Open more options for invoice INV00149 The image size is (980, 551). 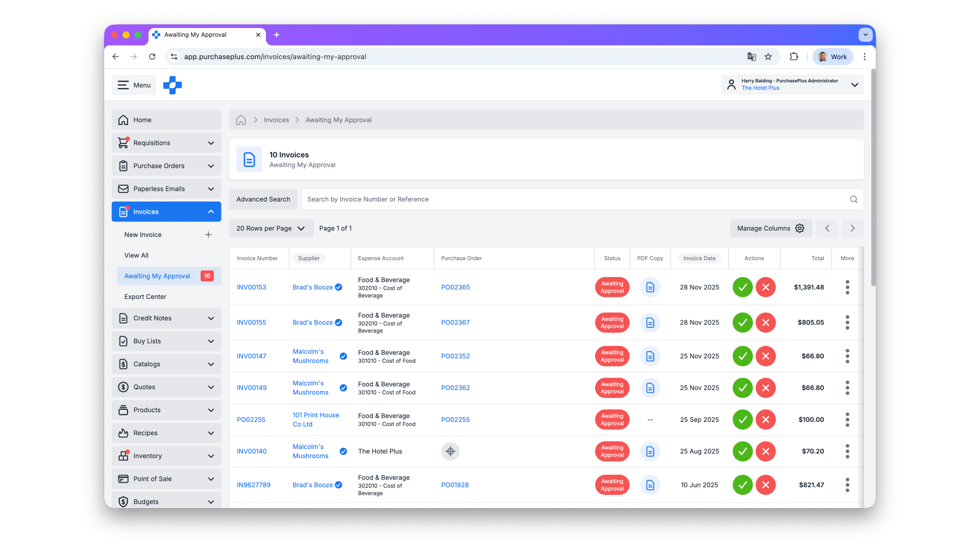tap(847, 388)
